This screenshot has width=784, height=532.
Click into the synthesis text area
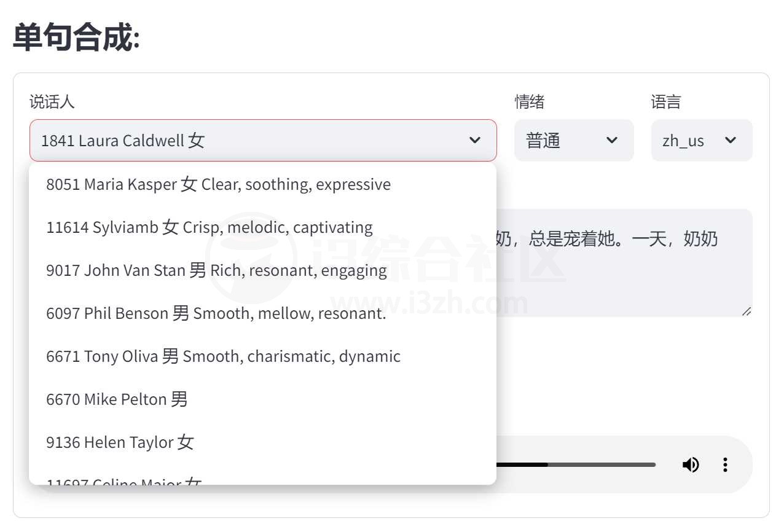(624, 263)
